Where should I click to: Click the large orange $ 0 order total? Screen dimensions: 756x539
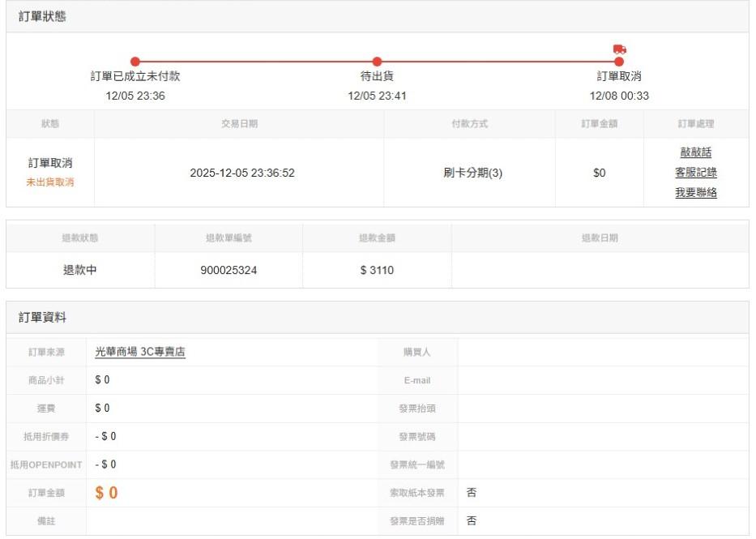[x=106, y=493]
